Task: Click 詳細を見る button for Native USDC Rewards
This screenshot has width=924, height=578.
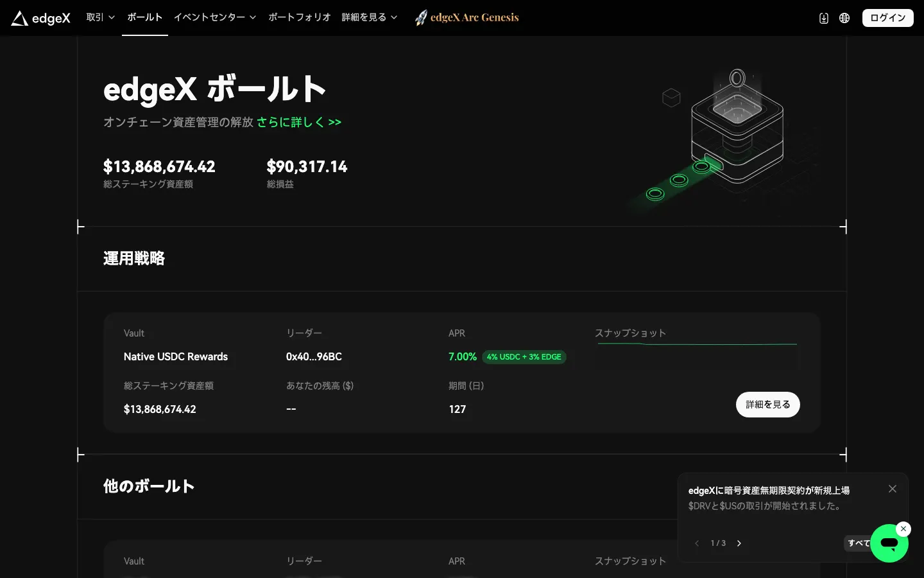Action: click(x=768, y=405)
